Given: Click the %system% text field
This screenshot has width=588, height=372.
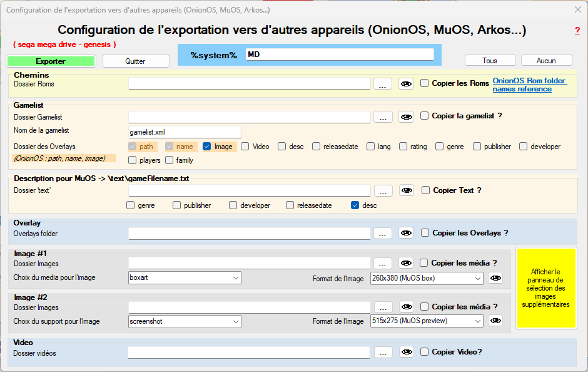Looking at the screenshot, I should coord(339,54).
